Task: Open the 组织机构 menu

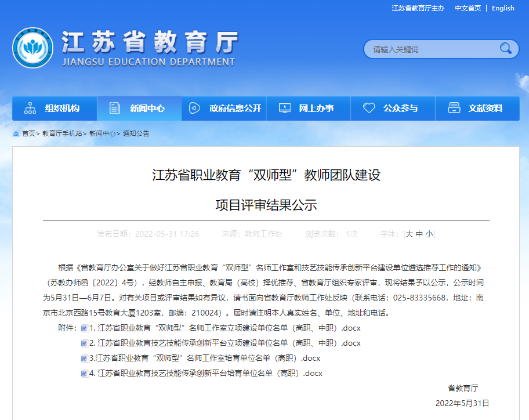Action: click(x=55, y=108)
